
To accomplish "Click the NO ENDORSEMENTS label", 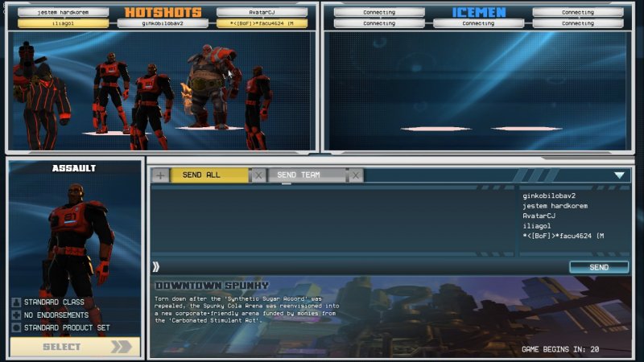I will (x=56, y=315).
